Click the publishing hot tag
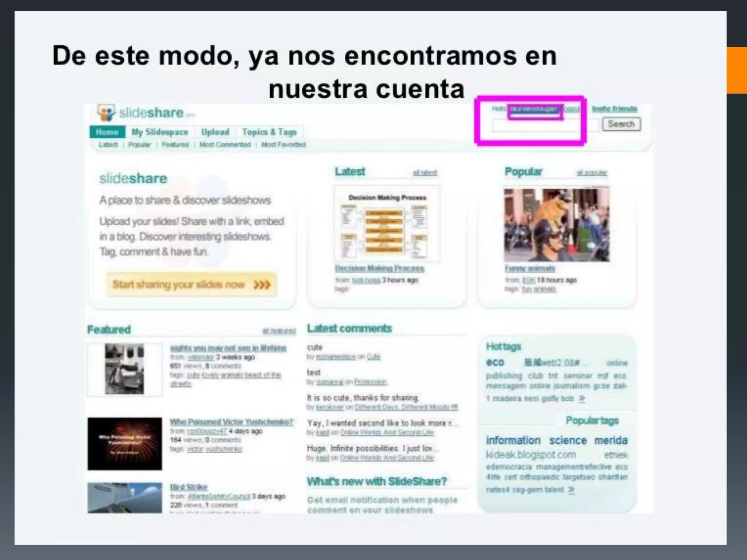This screenshot has height=560, width=747. click(504, 376)
